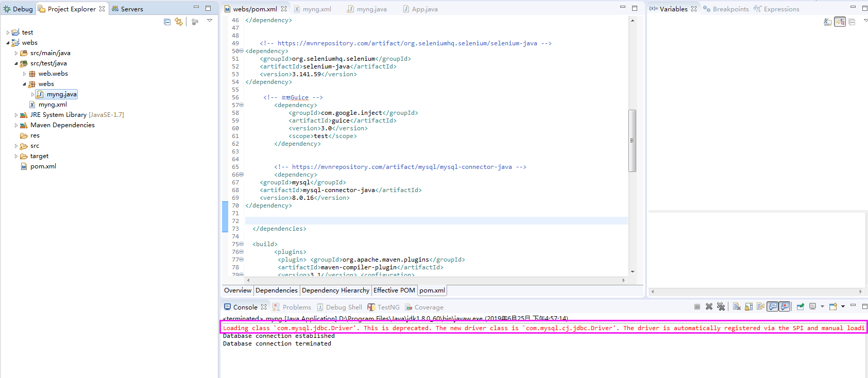
Task: Expand Maven Dependencies node
Action: coord(16,125)
